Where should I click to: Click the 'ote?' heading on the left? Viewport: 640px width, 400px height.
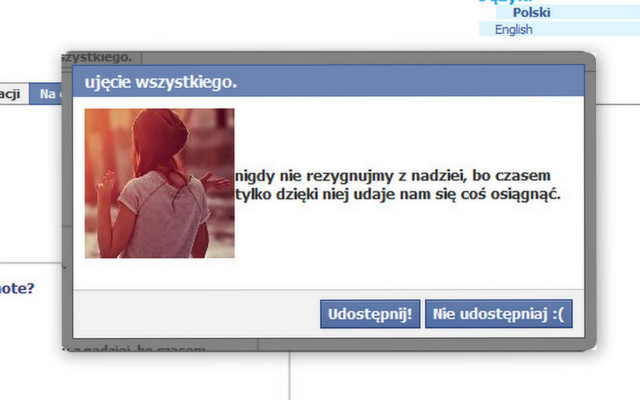tap(17, 289)
